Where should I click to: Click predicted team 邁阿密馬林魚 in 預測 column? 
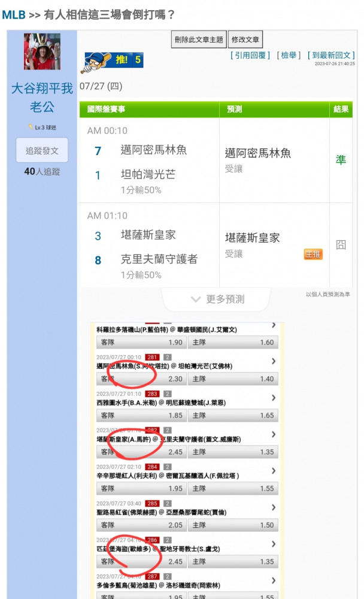(x=258, y=153)
